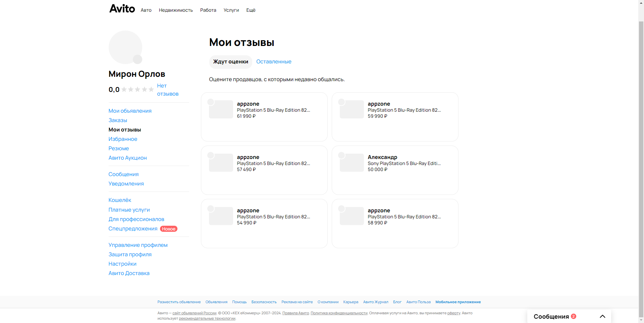
Task: Open thumbnail of the 57 490 ₽ PlayStation listing
Action: pos(221,163)
